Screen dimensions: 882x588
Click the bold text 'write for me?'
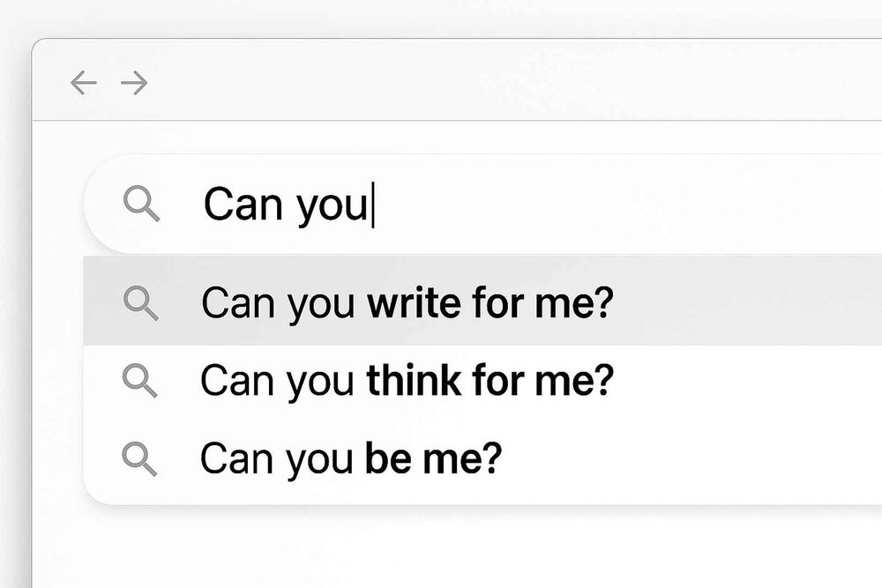[x=490, y=303]
